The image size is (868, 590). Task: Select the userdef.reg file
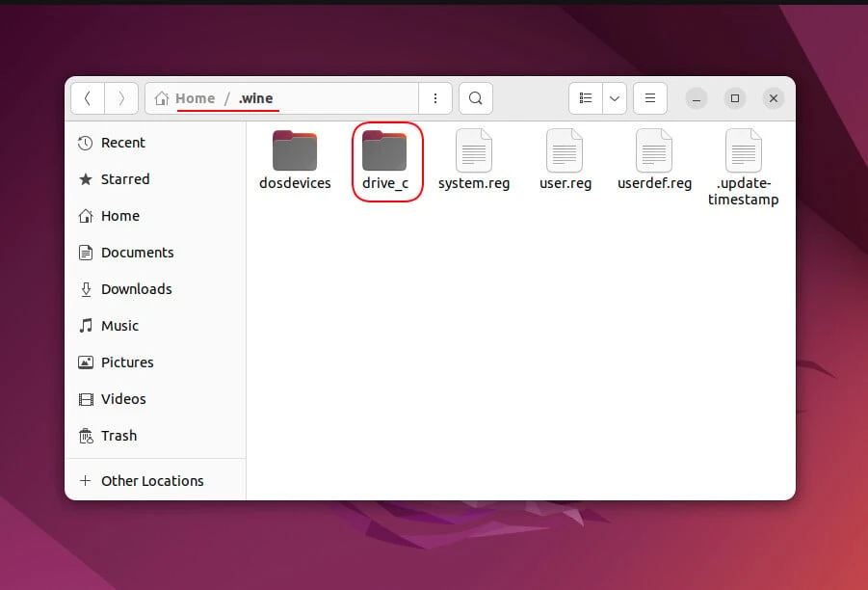pyautogui.click(x=654, y=160)
